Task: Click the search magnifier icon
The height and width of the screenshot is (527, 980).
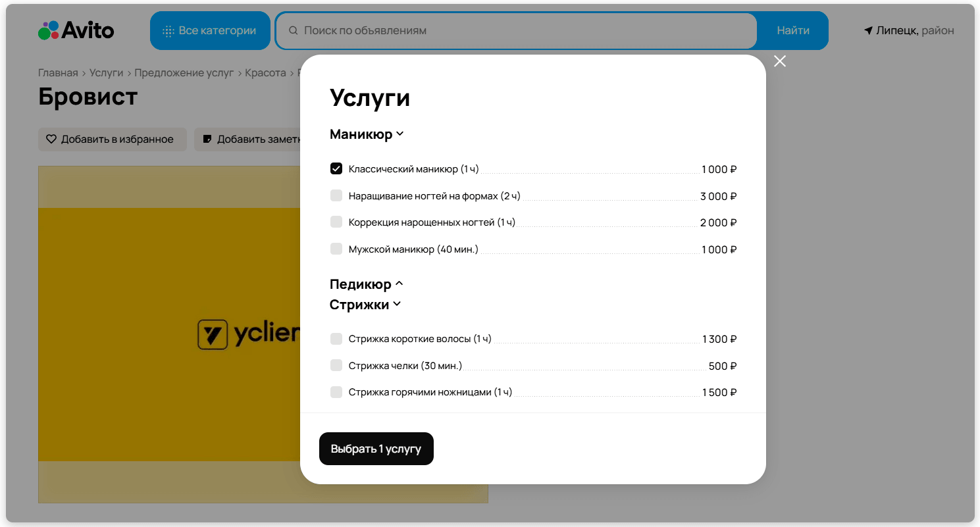Action: [x=292, y=30]
